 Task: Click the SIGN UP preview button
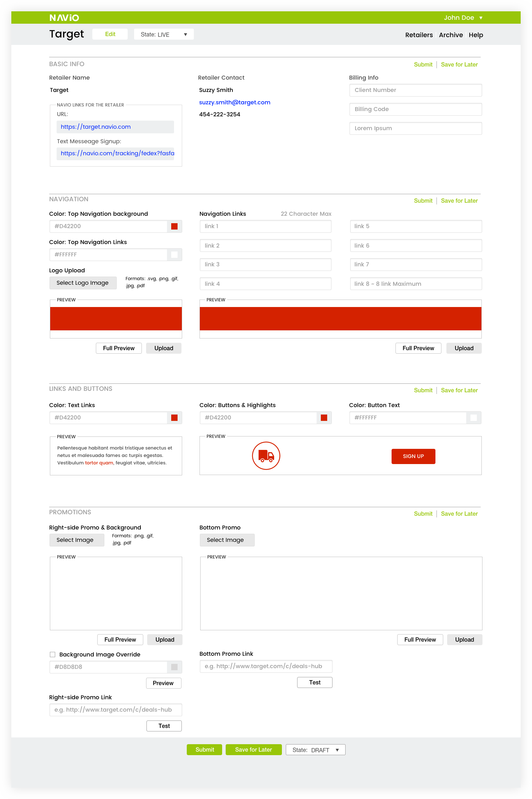coord(414,456)
